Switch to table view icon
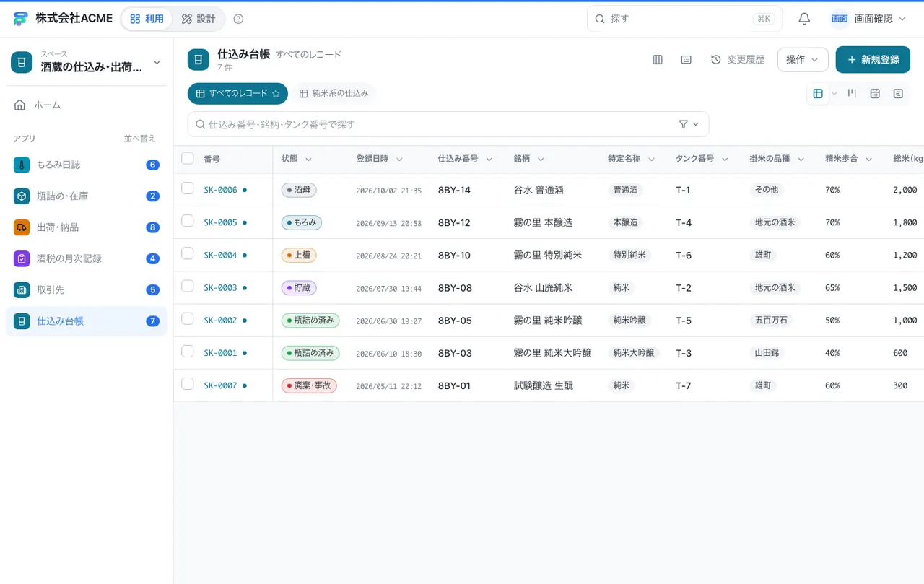Image resolution: width=924 pixels, height=584 pixels. pyautogui.click(x=818, y=94)
